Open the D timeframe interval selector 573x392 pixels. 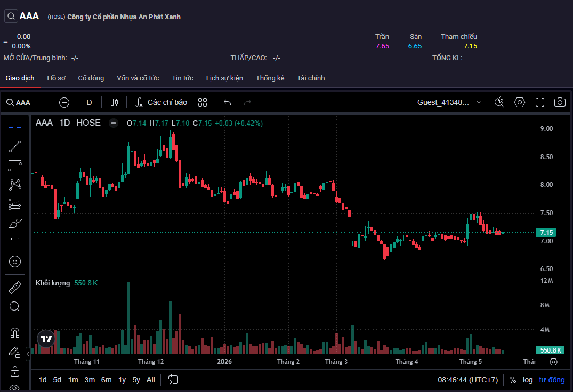click(x=89, y=103)
